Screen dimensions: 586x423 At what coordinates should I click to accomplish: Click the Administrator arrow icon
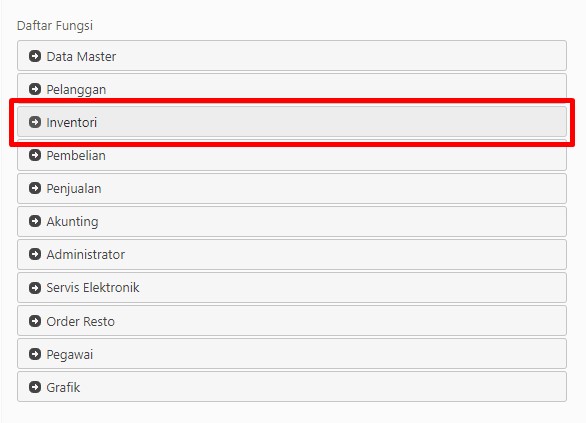(x=35, y=254)
